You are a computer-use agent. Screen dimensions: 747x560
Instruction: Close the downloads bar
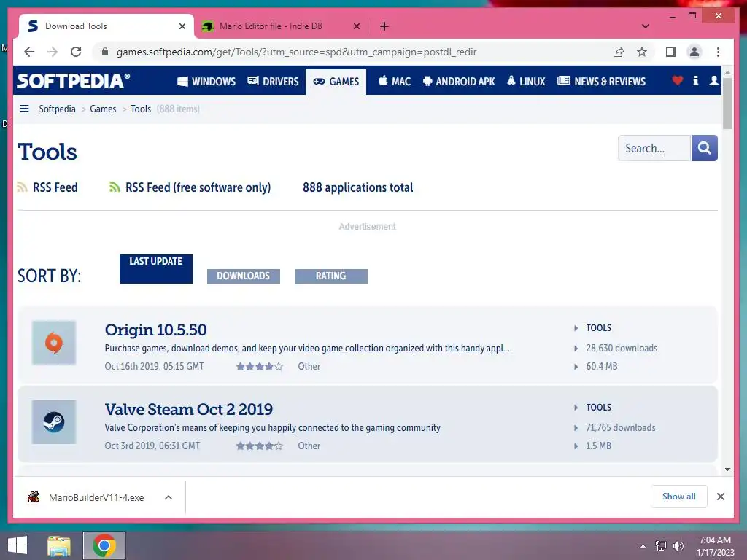720,497
